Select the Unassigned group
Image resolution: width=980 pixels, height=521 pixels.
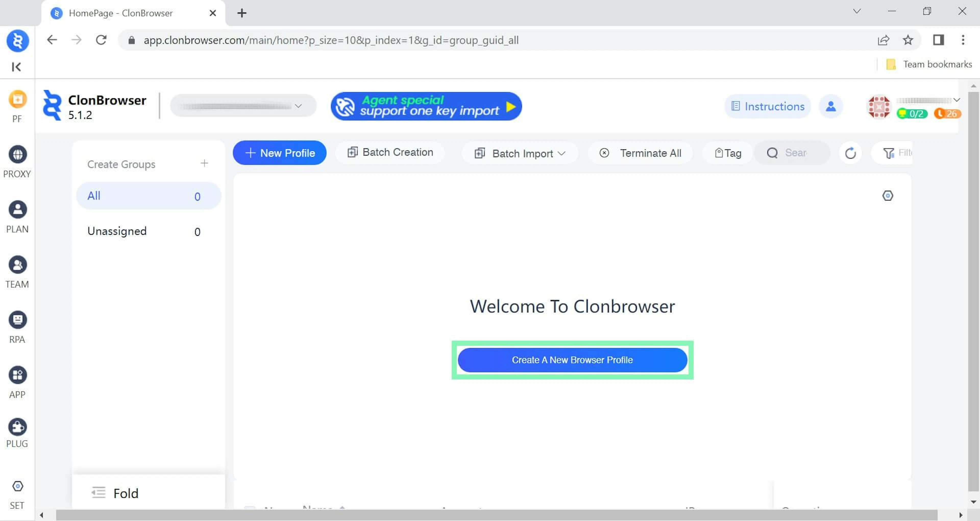(x=149, y=231)
